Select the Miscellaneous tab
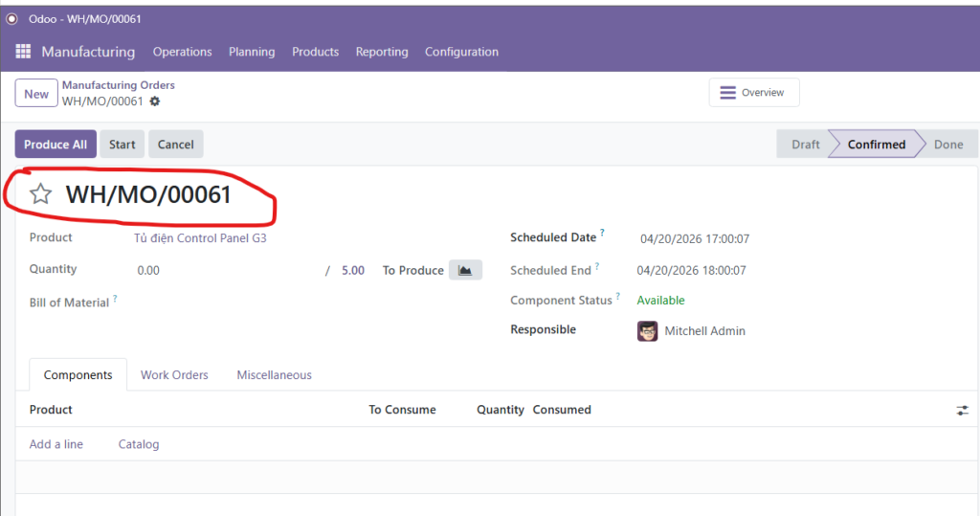This screenshot has width=980, height=516. (x=274, y=375)
